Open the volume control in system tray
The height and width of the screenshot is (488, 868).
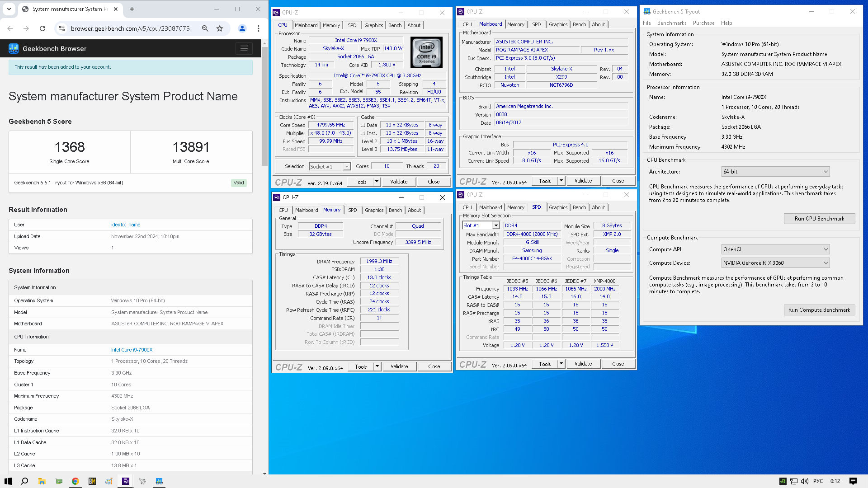point(805,481)
